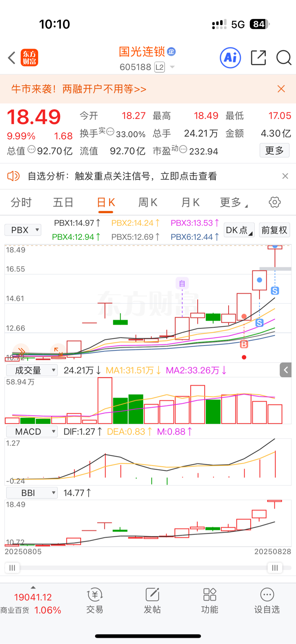Screen dimensions: 296x644
Task: Dismiss the 自选分析 notice
Action: point(285,176)
